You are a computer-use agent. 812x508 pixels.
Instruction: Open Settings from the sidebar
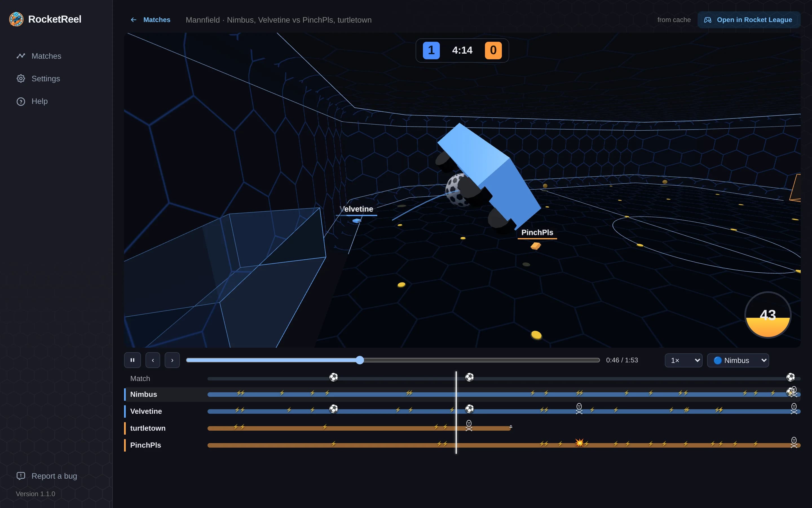pyautogui.click(x=38, y=78)
